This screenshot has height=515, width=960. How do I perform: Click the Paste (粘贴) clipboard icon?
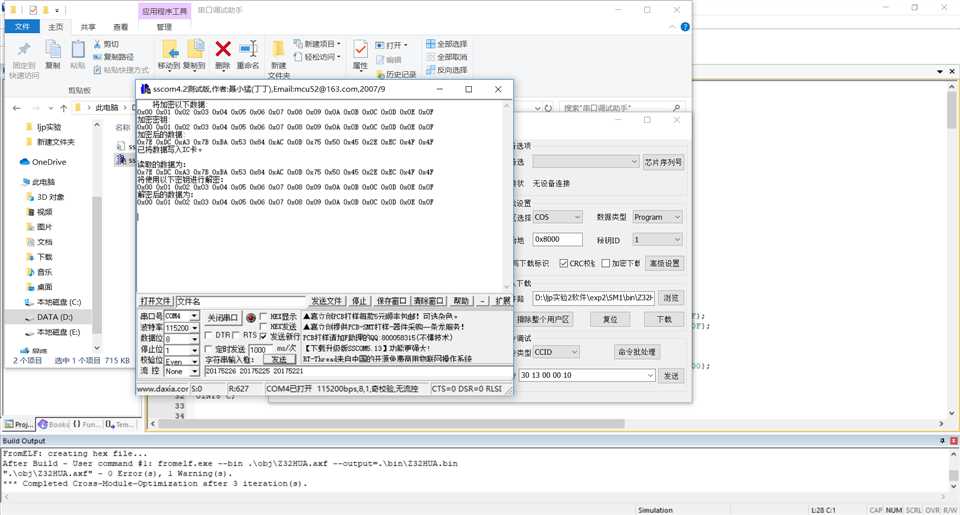[78, 50]
